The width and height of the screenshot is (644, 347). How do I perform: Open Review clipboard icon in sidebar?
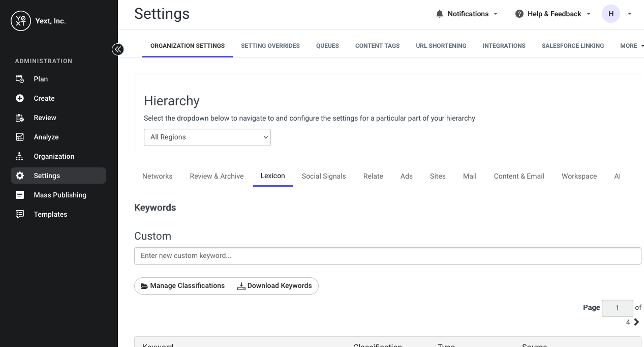pyautogui.click(x=20, y=118)
